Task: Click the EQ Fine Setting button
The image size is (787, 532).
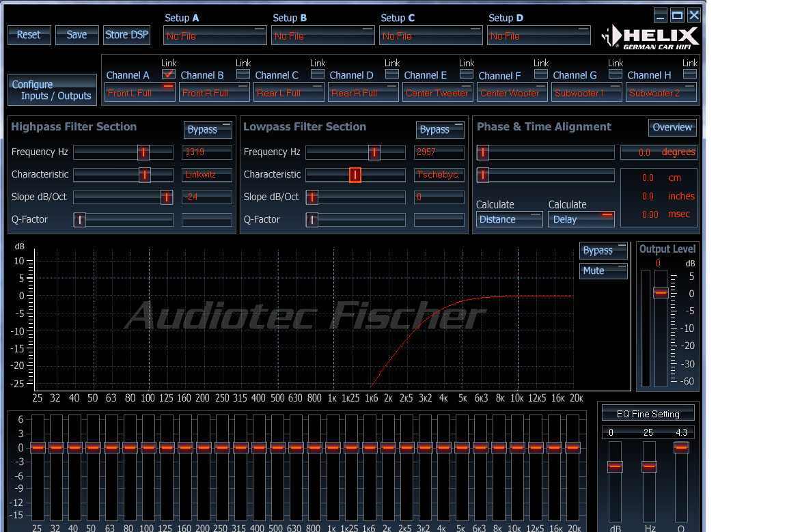Action: pyautogui.click(x=648, y=413)
